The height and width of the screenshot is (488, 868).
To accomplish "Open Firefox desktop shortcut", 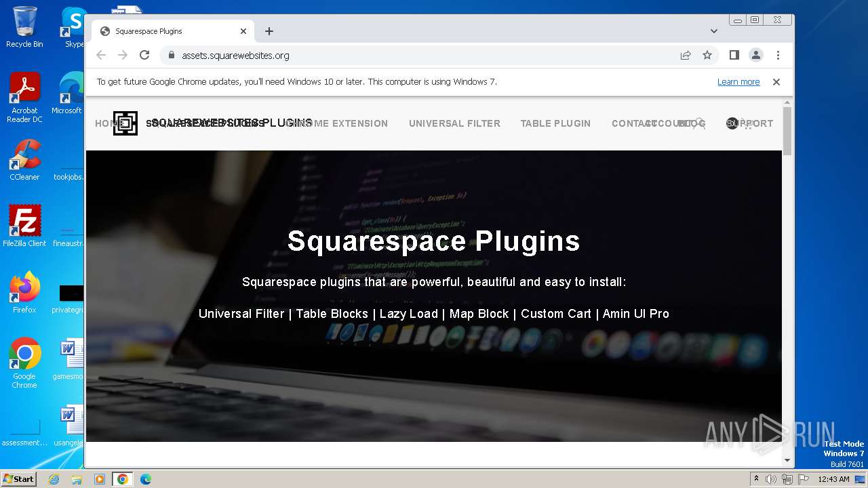I will pos(24,293).
